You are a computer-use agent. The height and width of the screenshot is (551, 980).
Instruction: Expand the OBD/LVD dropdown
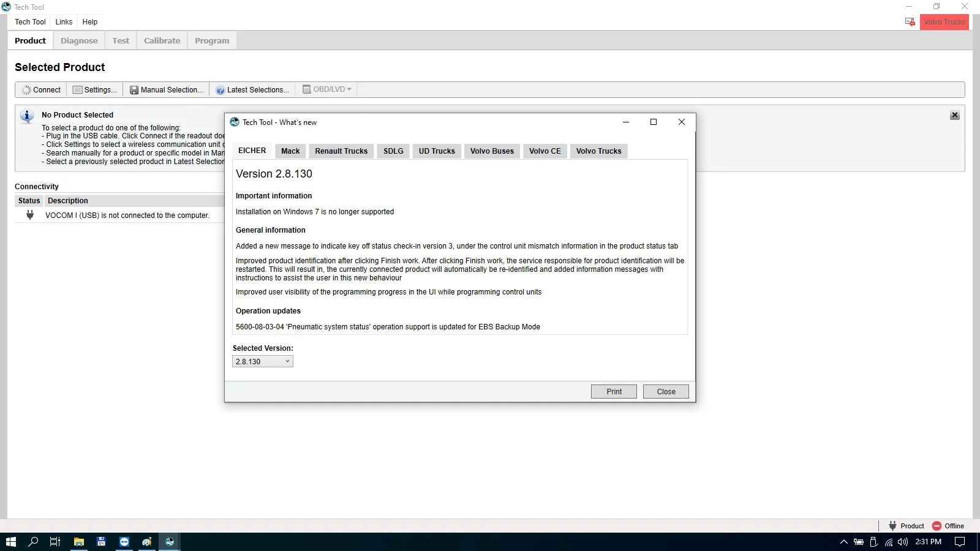tap(327, 89)
